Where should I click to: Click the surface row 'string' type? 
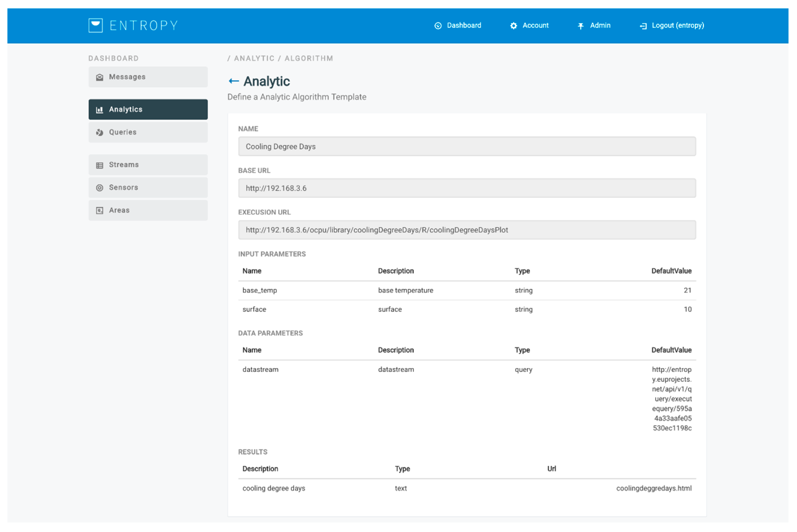[x=523, y=310]
